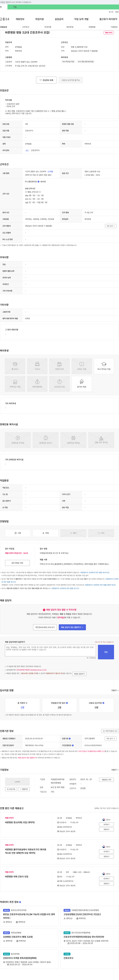This screenshot has height=980, width=119.
Task: Click the 주택자금 지원 welfare icon
Action: tap(15, 384)
